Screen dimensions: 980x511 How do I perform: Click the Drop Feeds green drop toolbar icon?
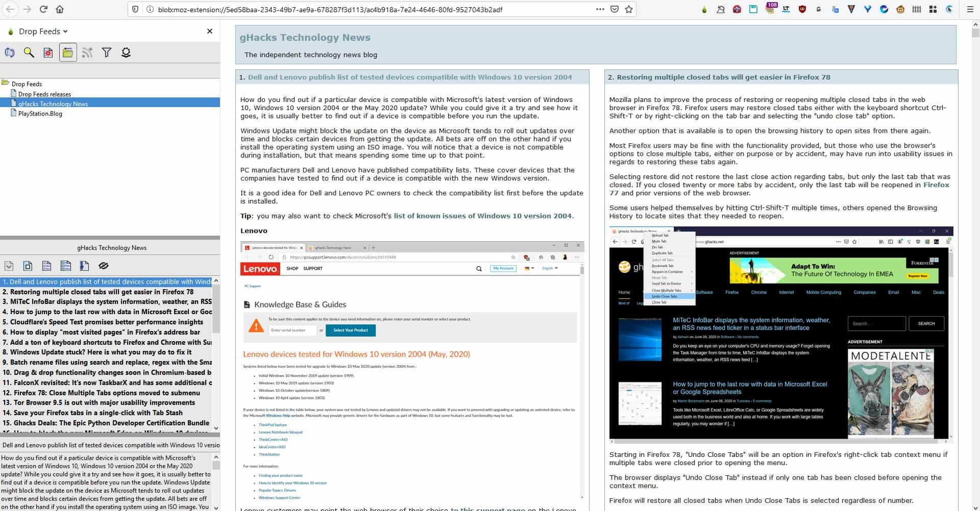click(x=704, y=9)
